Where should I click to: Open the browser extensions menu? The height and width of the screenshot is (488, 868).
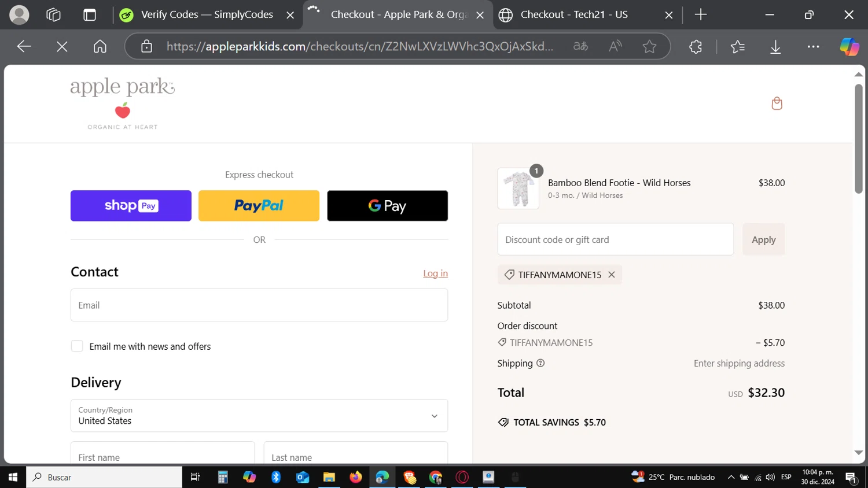pos(696,46)
